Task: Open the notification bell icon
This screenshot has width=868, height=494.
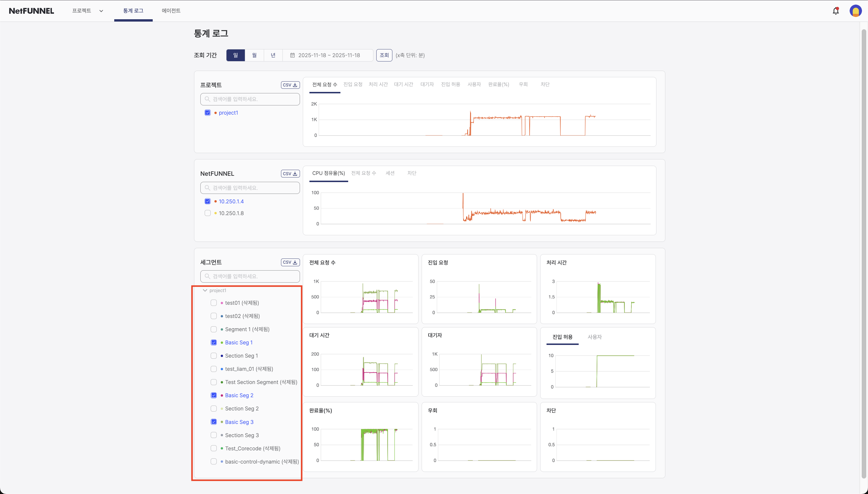Action: point(836,11)
